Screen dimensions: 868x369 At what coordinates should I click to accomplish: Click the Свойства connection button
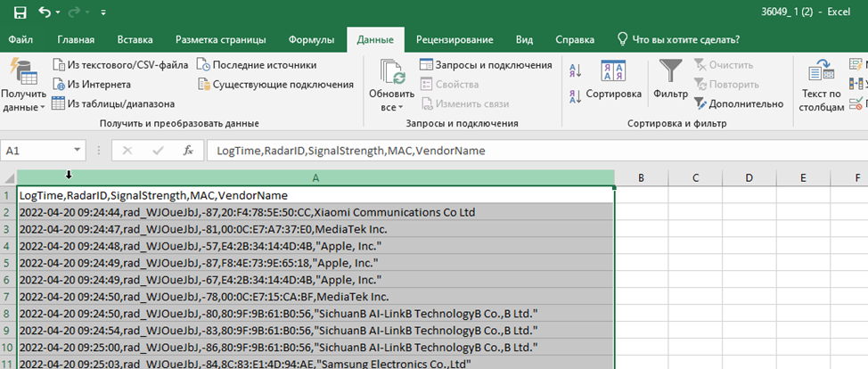tap(449, 85)
